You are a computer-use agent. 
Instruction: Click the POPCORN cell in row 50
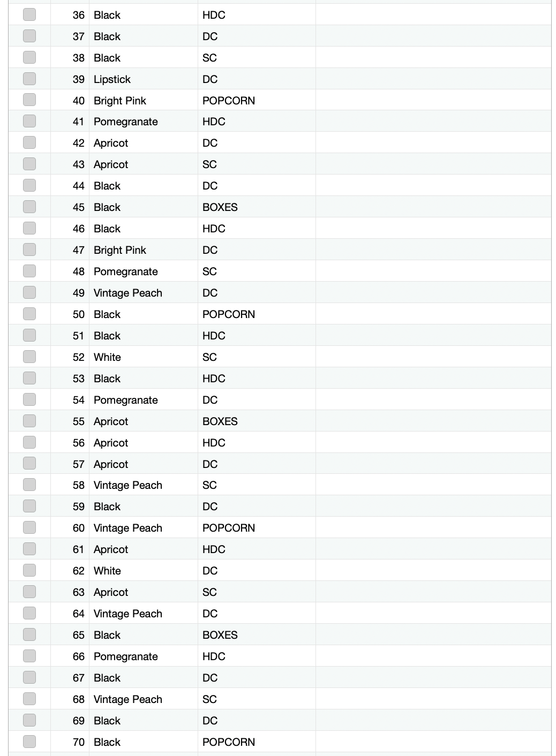coord(257,314)
